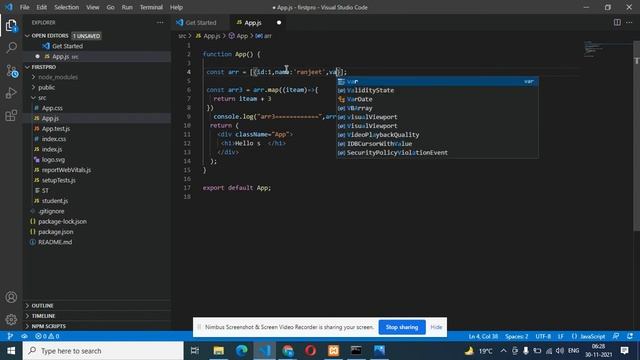Open the File menu
The image size is (640, 360).
(x=24, y=7)
